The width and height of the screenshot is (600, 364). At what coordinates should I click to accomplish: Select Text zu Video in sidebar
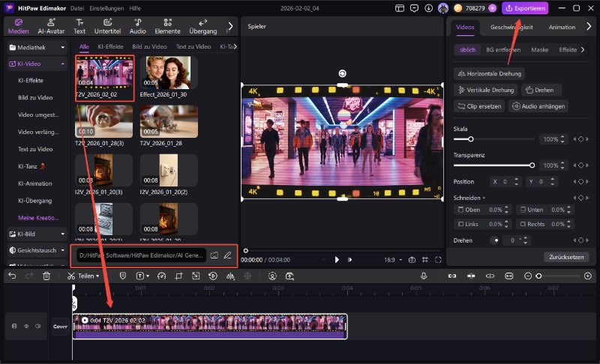pos(35,149)
